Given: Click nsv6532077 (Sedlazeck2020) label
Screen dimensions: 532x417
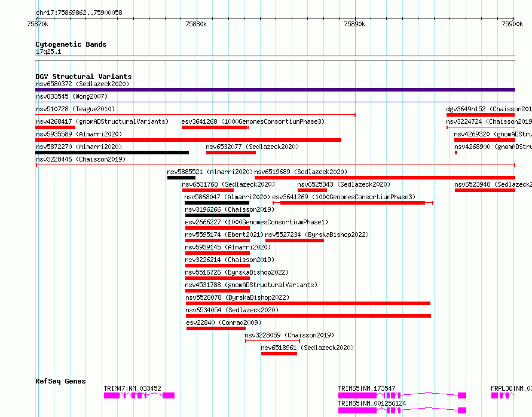Looking at the screenshot, I should tap(252, 147).
